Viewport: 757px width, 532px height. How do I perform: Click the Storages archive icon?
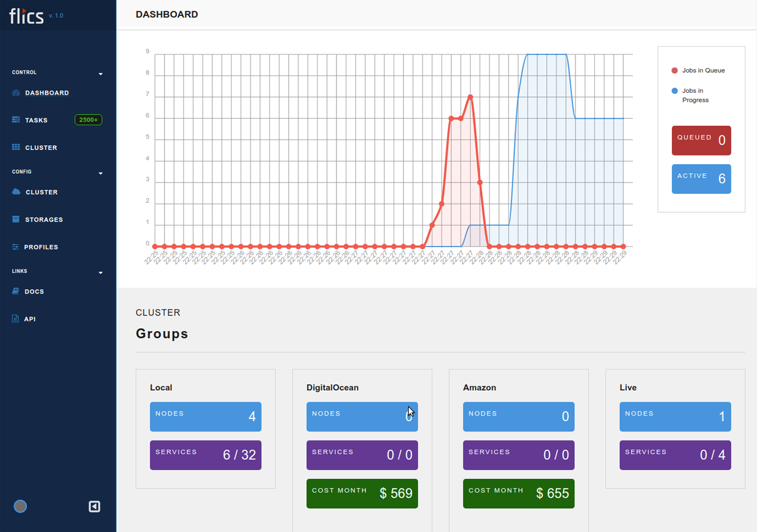point(16,219)
